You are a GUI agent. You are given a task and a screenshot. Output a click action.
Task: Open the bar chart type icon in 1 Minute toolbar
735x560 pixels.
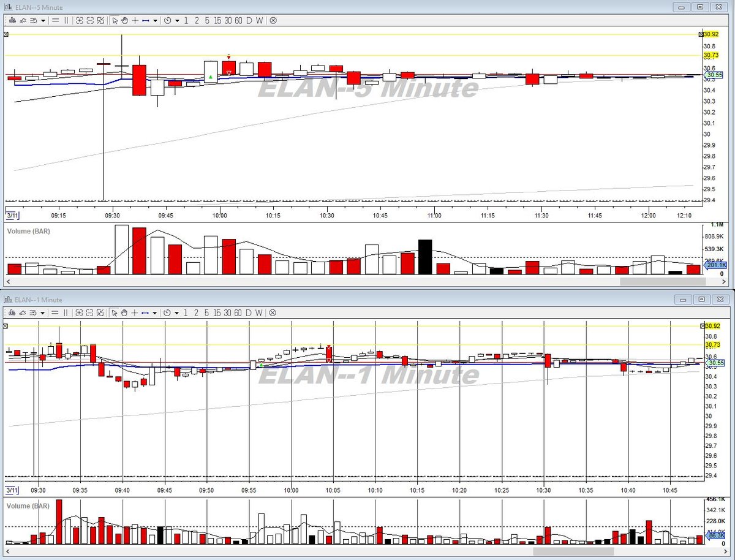[12, 312]
